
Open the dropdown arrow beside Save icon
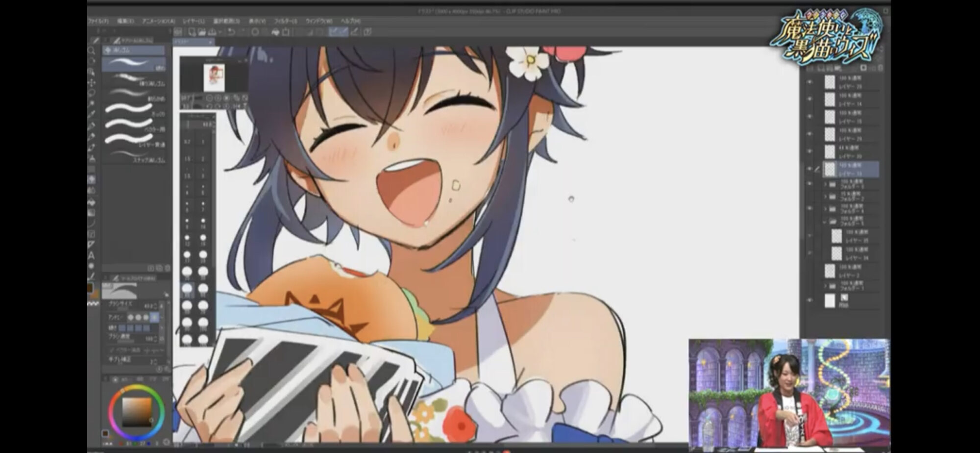pyautogui.click(x=219, y=32)
